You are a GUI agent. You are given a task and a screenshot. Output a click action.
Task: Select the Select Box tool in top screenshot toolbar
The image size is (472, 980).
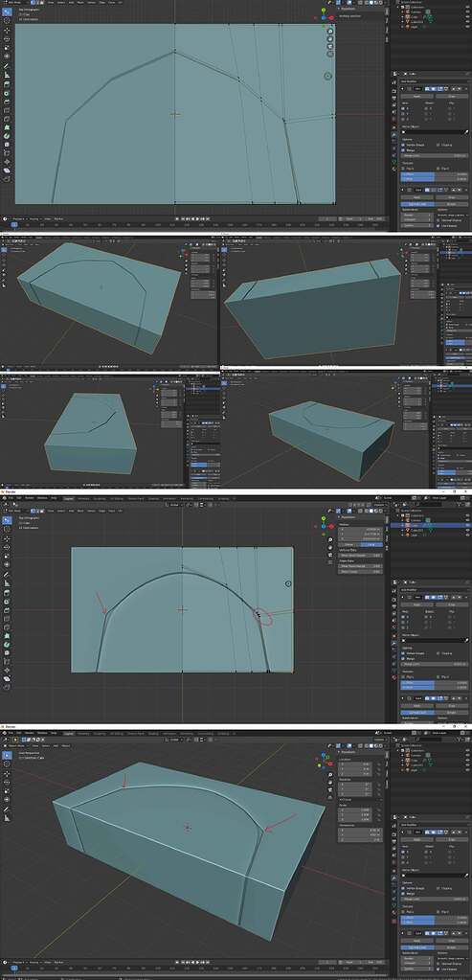(x=7, y=11)
